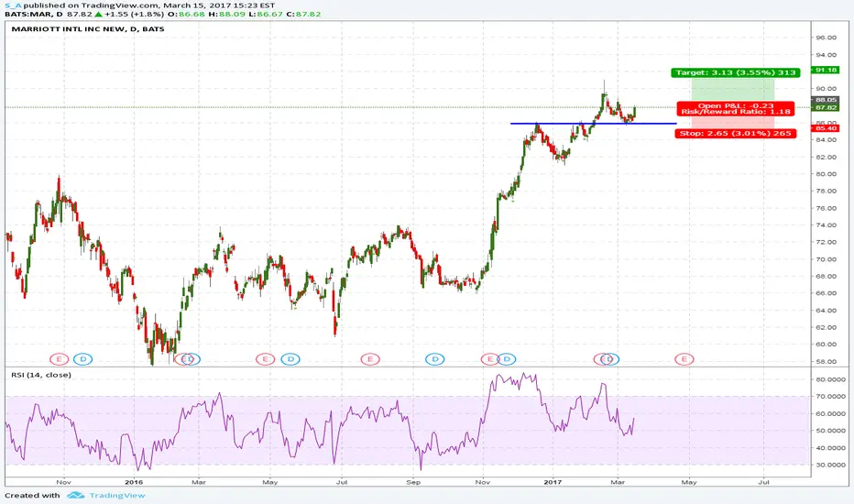Click the dividend D marker after May 2016

290,359
